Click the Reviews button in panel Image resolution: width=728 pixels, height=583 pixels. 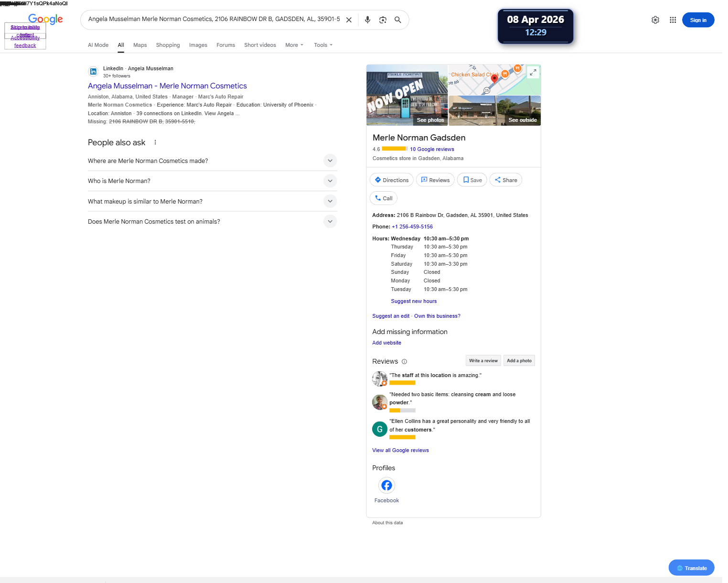(x=435, y=180)
